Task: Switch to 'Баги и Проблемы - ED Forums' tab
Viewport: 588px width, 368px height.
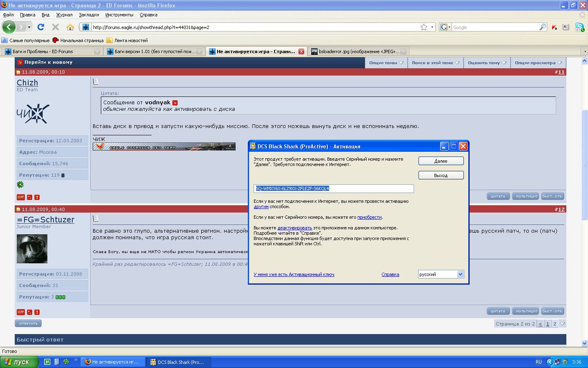Action: [51, 52]
